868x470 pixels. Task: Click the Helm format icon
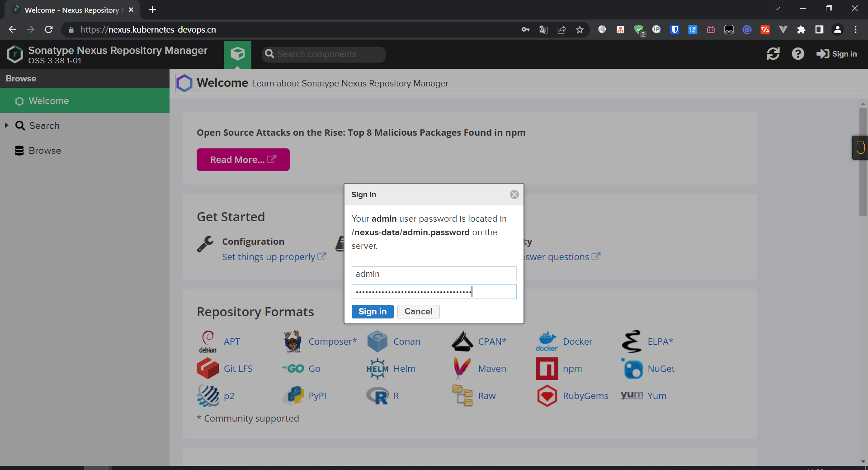pos(377,369)
